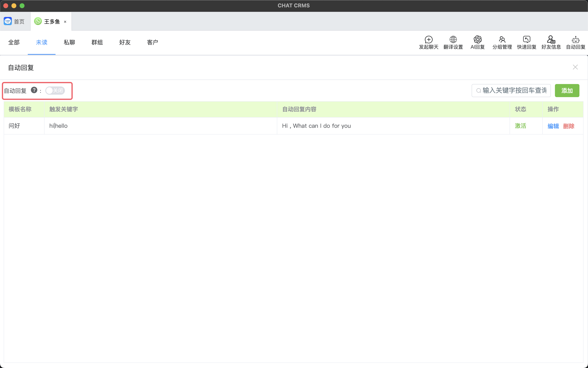
Task: Click the macOS green fullscreen button
Action: [x=22, y=6]
